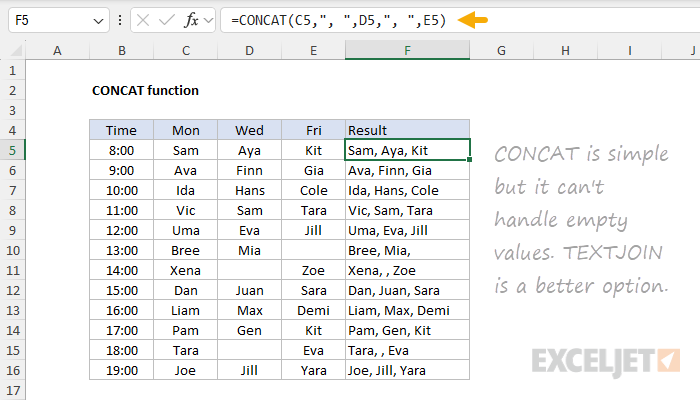
Task: Open the Insert Function fx button
Action: [x=191, y=20]
